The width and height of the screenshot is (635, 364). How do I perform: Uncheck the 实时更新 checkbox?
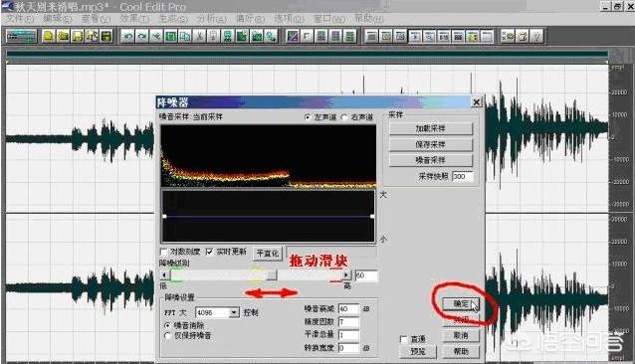coord(209,252)
